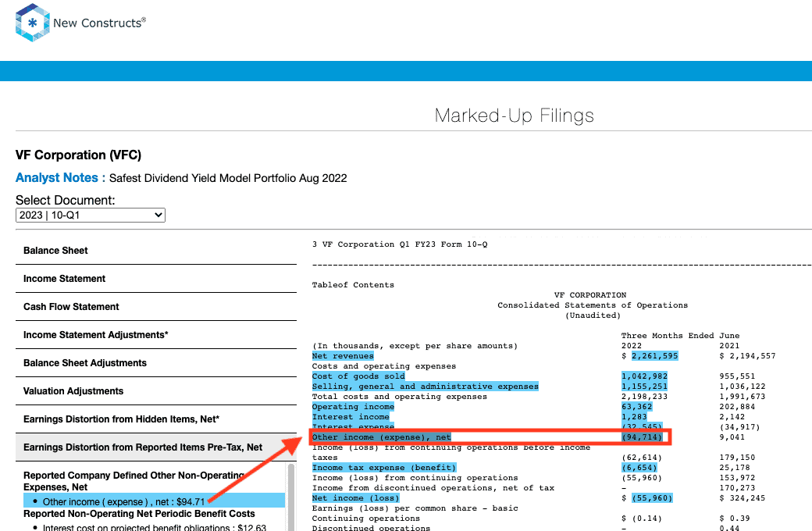This screenshot has height=531, width=812.
Task: Click the 2,194,557 prior-year revenue value
Action: pos(753,356)
